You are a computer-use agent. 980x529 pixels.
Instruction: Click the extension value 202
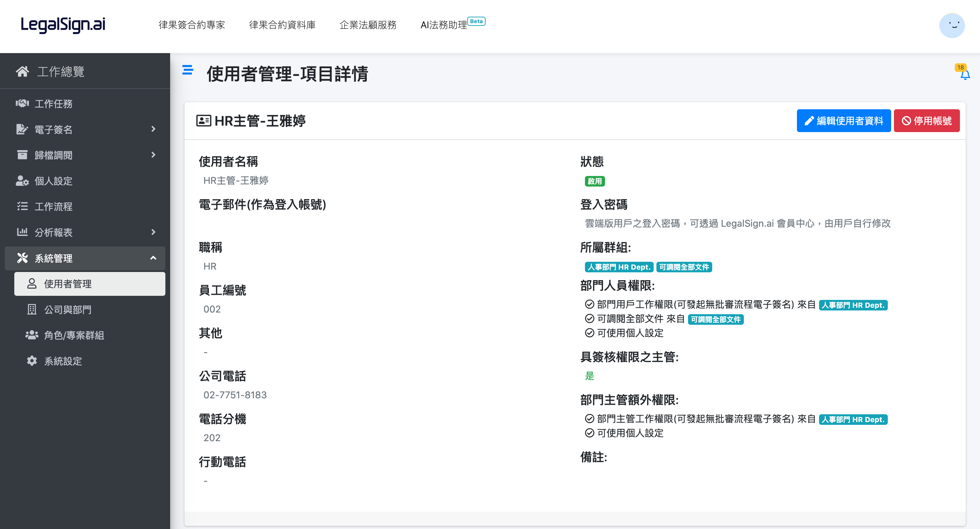pos(212,438)
